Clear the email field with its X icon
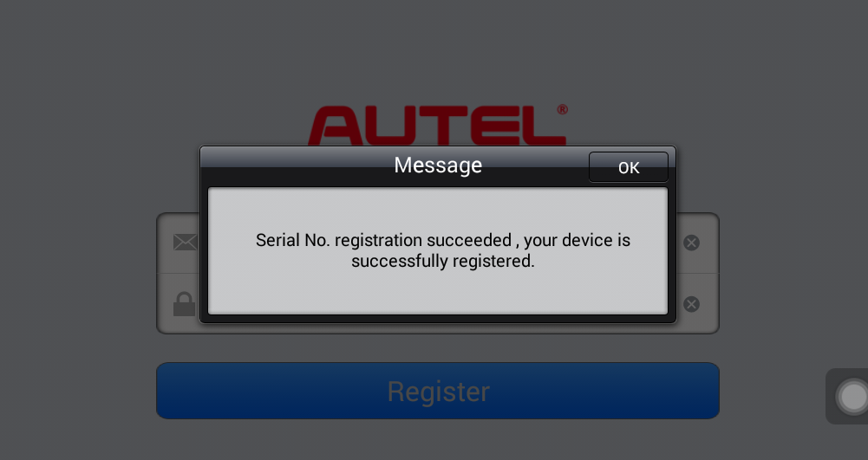The image size is (868, 460). (x=691, y=243)
